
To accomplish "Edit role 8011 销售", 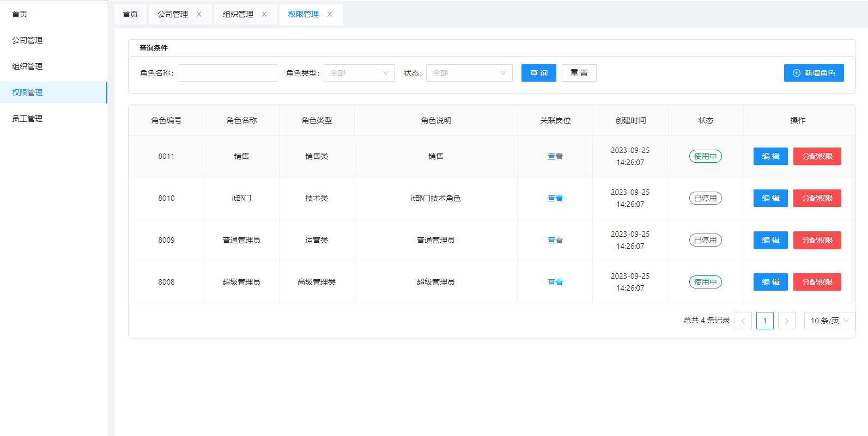I will pyautogui.click(x=770, y=156).
